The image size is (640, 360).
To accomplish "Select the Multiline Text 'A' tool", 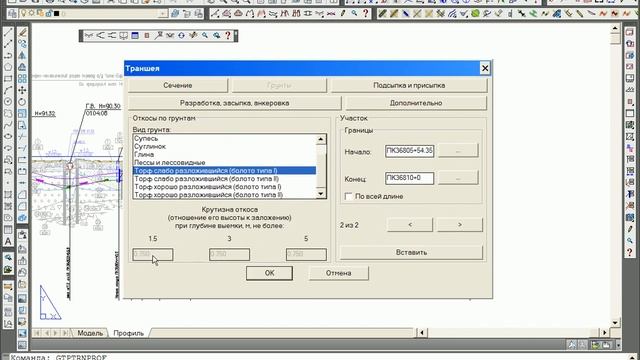I will [x=8, y=241].
